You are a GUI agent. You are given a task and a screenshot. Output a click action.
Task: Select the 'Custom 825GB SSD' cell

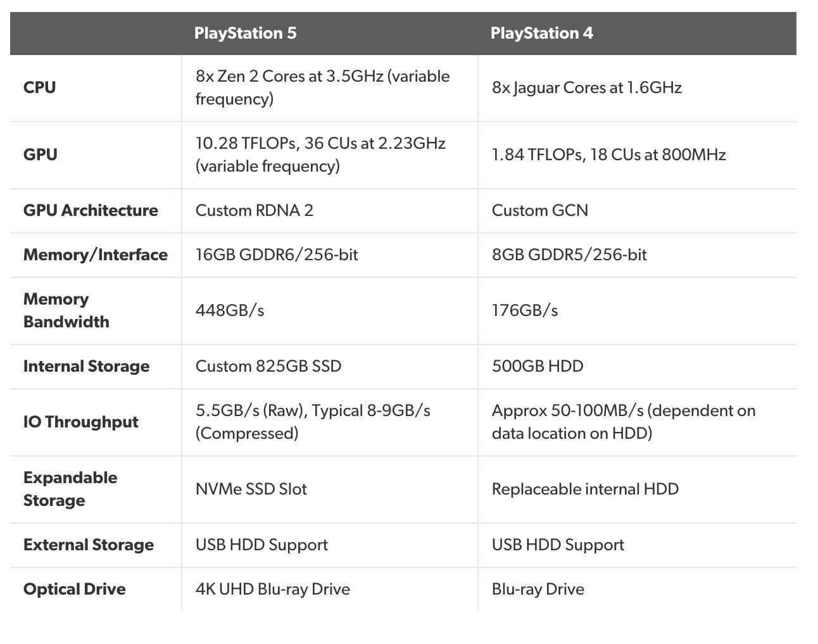[x=268, y=366]
